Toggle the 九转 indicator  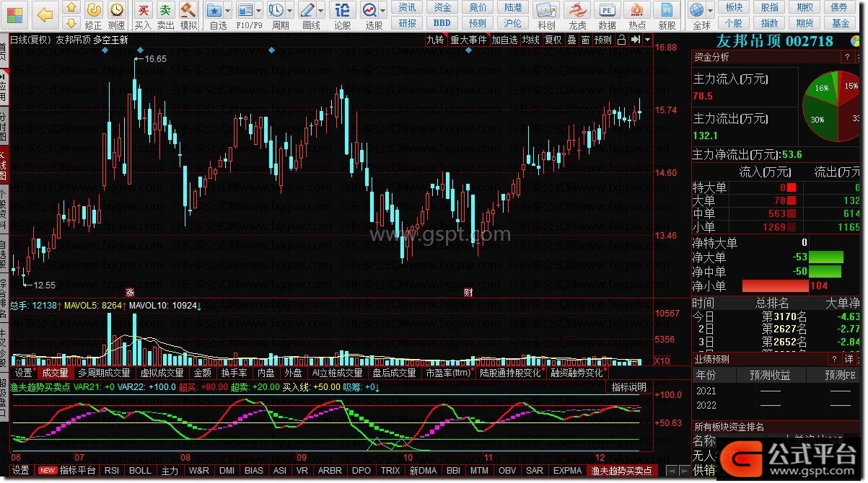435,40
